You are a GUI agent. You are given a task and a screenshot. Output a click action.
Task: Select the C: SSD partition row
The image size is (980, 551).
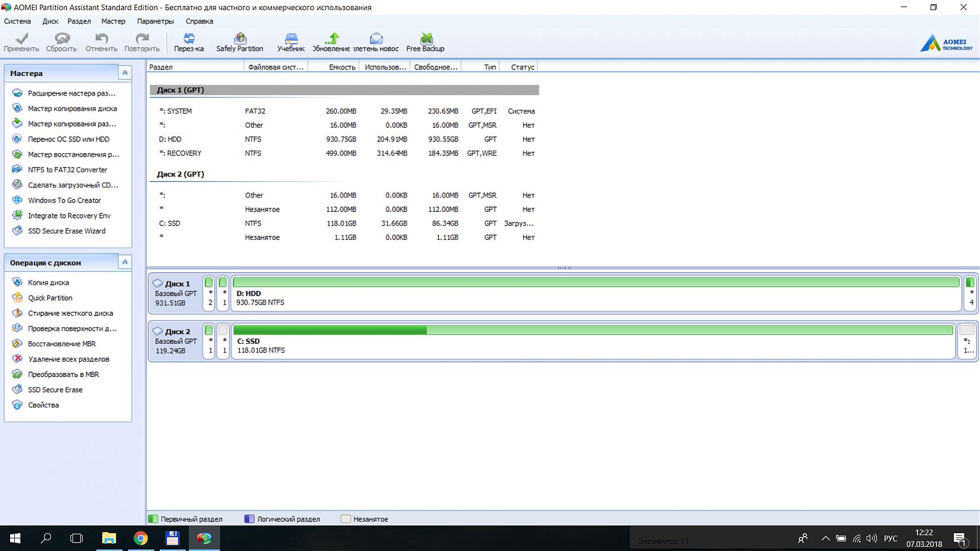[x=344, y=223]
